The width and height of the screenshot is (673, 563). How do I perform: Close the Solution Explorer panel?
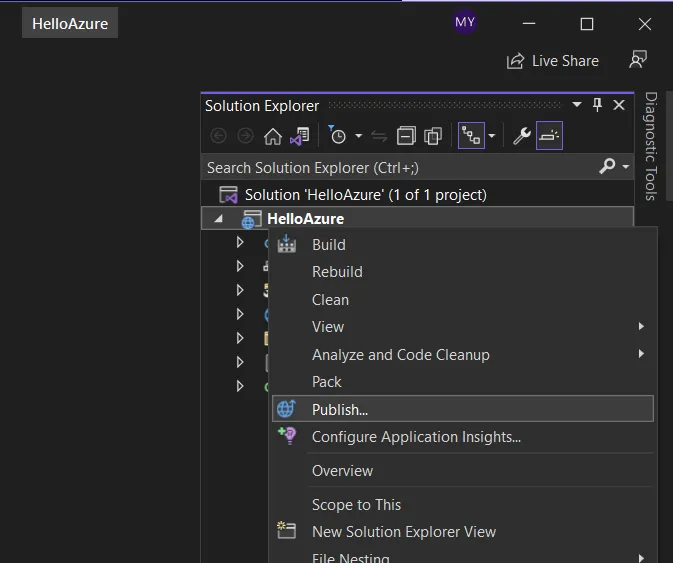[619, 105]
